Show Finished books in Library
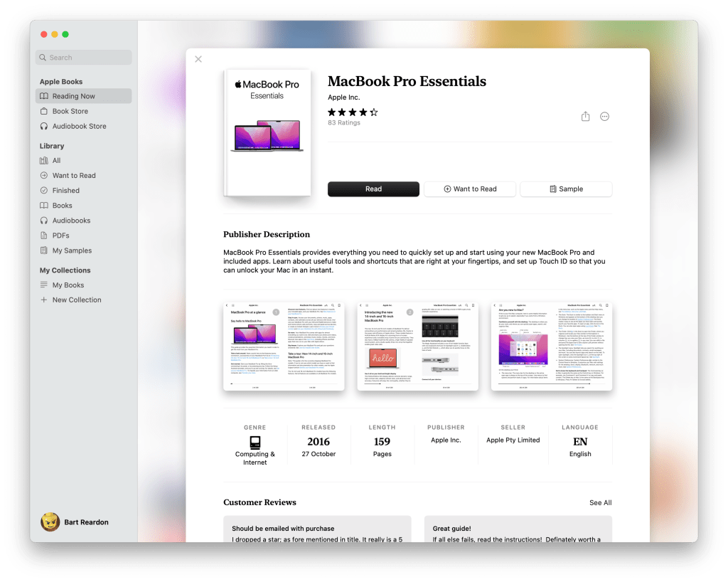This screenshot has height=582, width=728. pyautogui.click(x=84, y=191)
